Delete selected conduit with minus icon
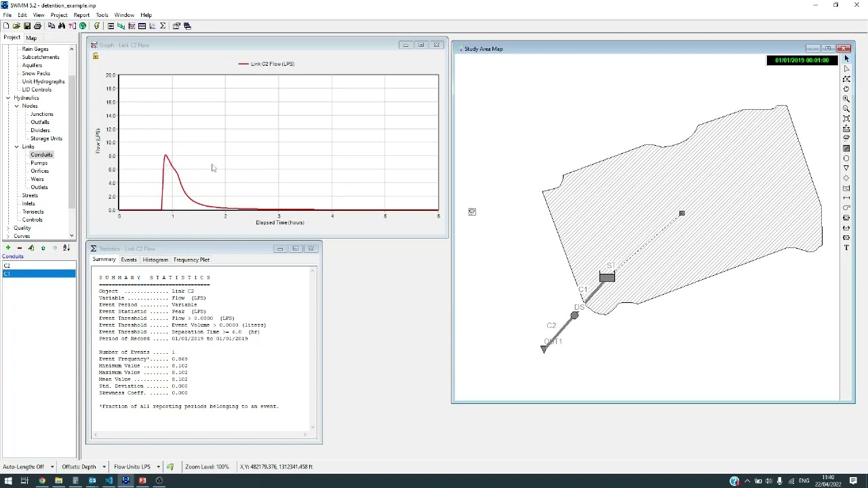This screenshot has width=868, height=488. [19, 248]
